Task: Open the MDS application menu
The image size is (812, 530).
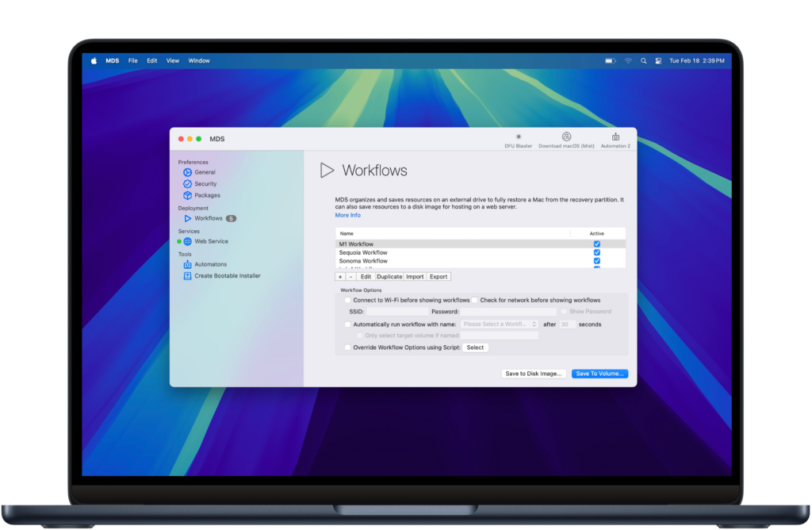Action: (x=113, y=60)
